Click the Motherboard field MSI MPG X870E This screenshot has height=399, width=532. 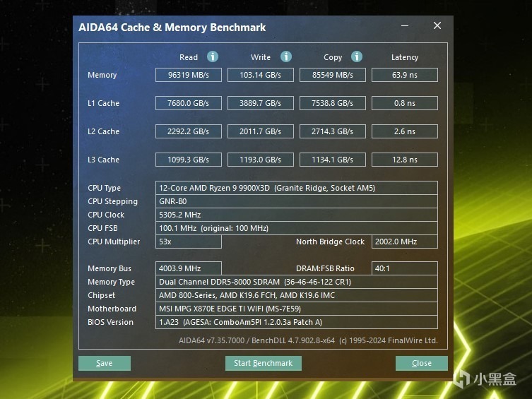click(x=297, y=309)
